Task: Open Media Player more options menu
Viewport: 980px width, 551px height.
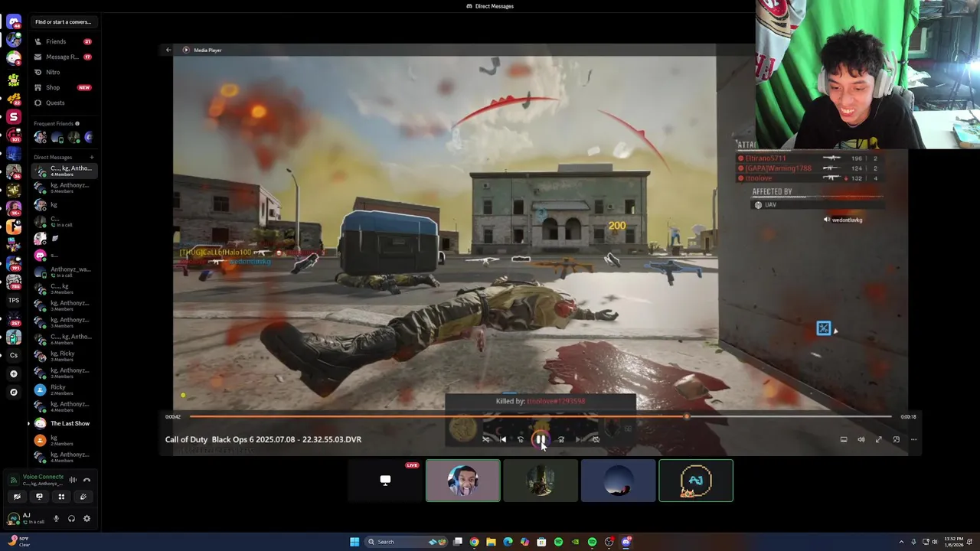Action: (x=913, y=439)
